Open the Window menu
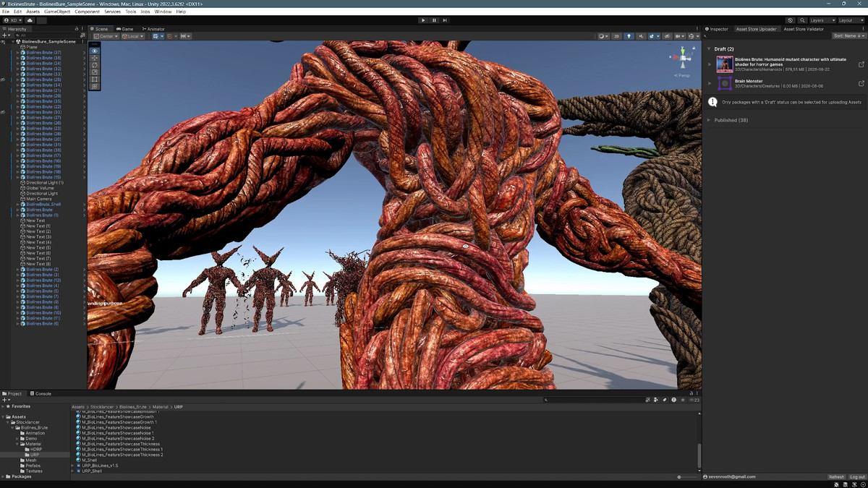Screen dimensions: 868x488 (163, 12)
